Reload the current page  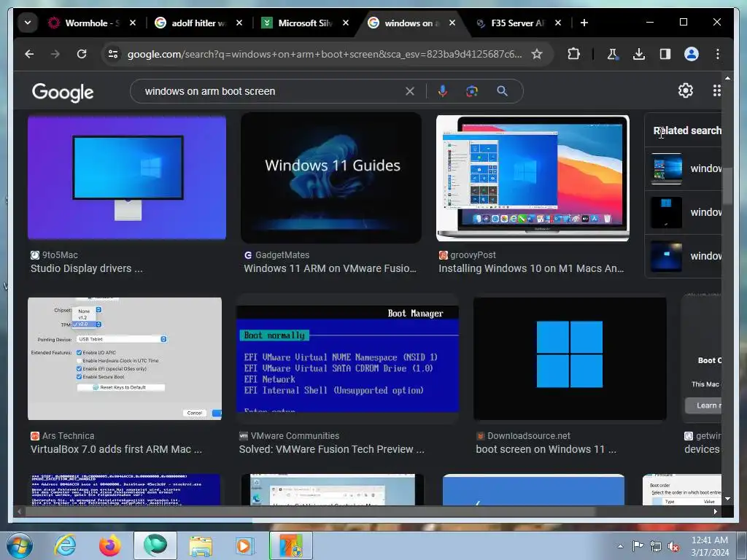click(82, 54)
